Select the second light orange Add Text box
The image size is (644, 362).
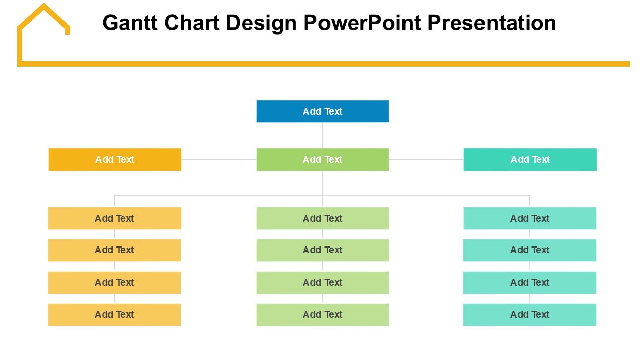tap(115, 250)
